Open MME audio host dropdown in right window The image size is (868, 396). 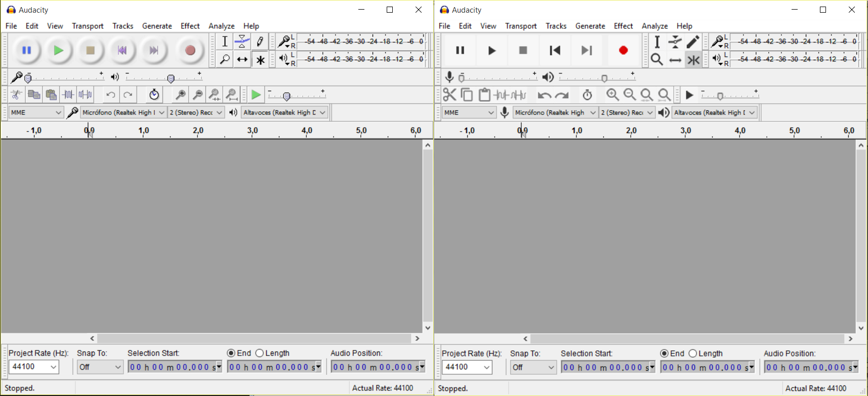coord(469,112)
